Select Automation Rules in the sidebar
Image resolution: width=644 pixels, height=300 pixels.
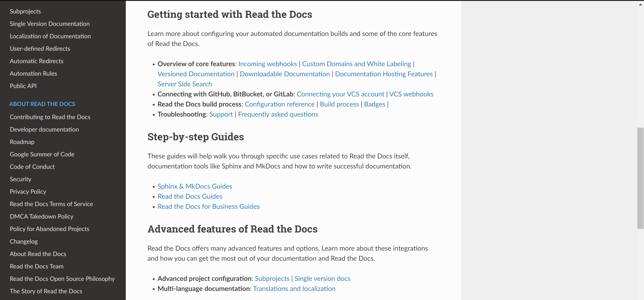[x=33, y=73]
